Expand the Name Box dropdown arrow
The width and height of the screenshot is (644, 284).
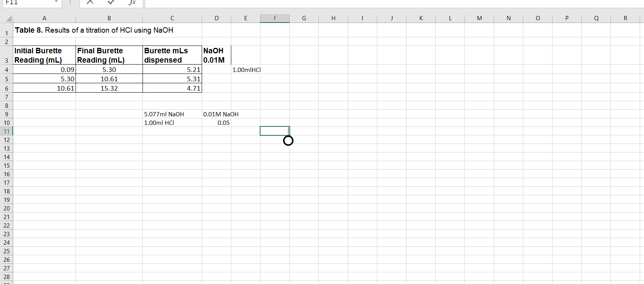56,2
